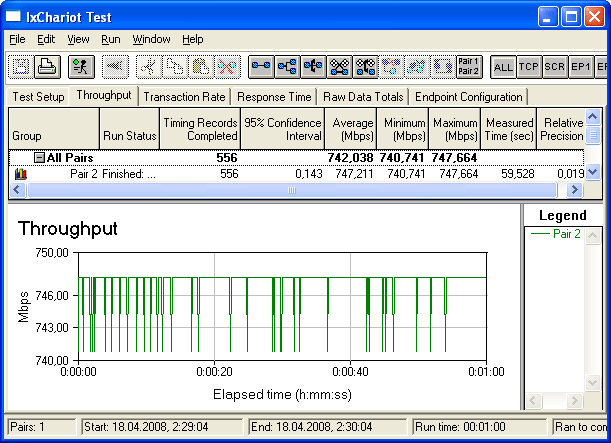Click the Add VoIP pair icon
This screenshot has height=443, width=611.
click(313, 67)
